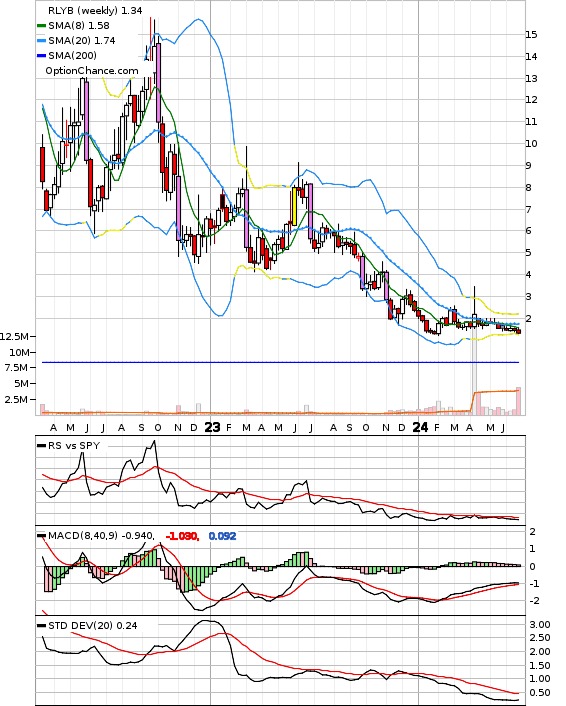This screenshot has height=706, width=566.
Task: Click the RLYB (weekly) 1.34 chart title
Action: (x=95, y=10)
